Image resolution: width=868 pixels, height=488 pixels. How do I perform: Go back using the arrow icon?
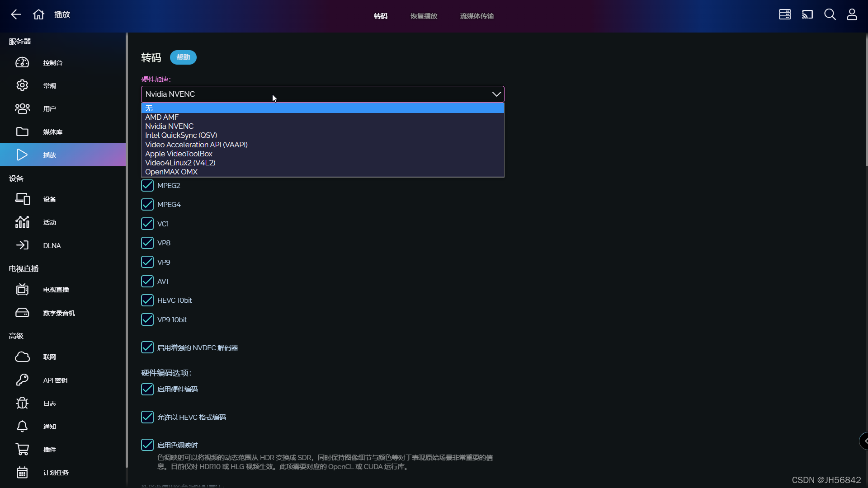[x=16, y=14]
